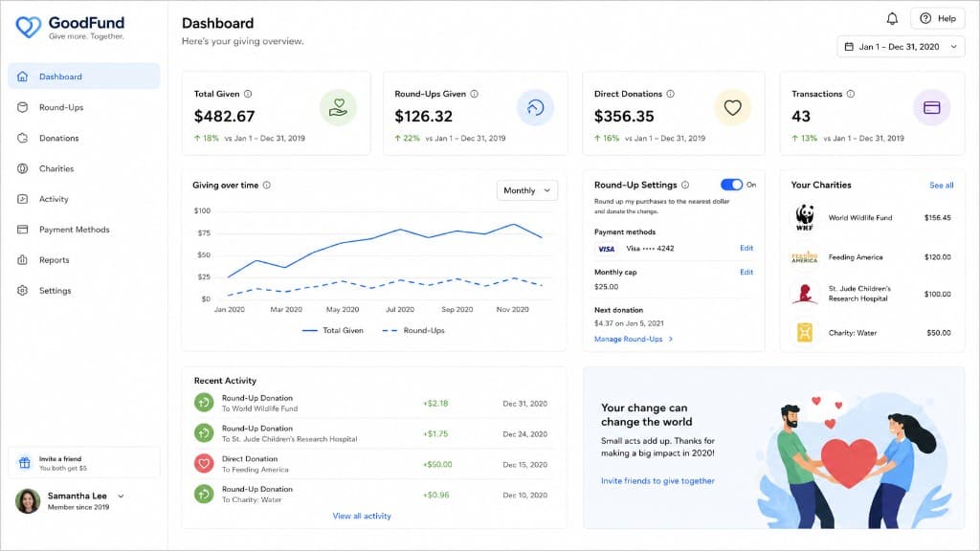Edit the Visa 4242 payment method
This screenshot has width=980, height=551.
pos(746,248)
